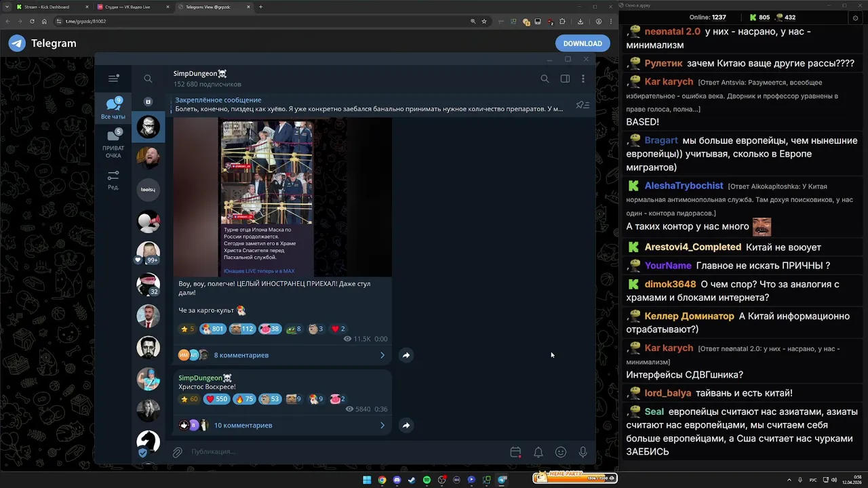Open Chrome from the taskbar
Image resolution: width=868 pixels, height=488 pixels.
[382, 480]
